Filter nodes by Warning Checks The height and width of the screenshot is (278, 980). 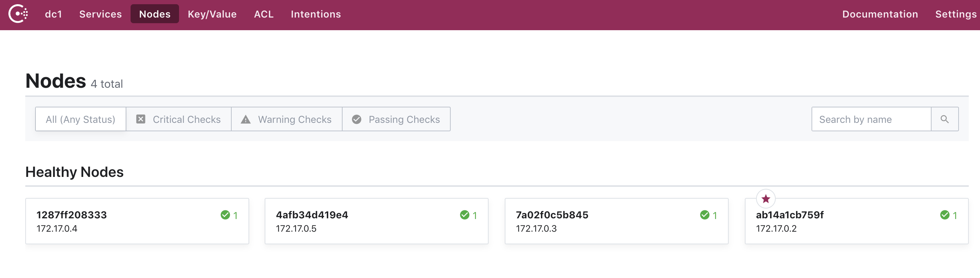click(x=286, y=119)
